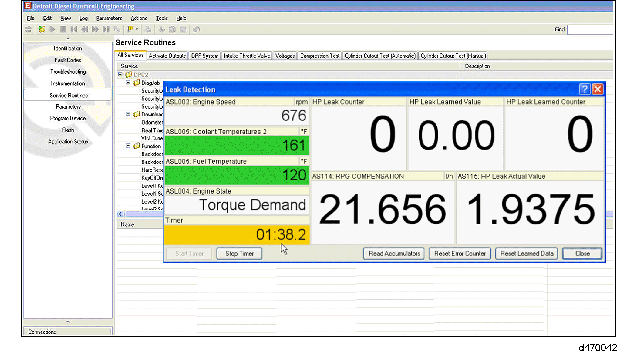Click the yellow flag marker icon
The width and height of the screenshot is (637, 364).
pyautogui.click(x=130, y=29)
